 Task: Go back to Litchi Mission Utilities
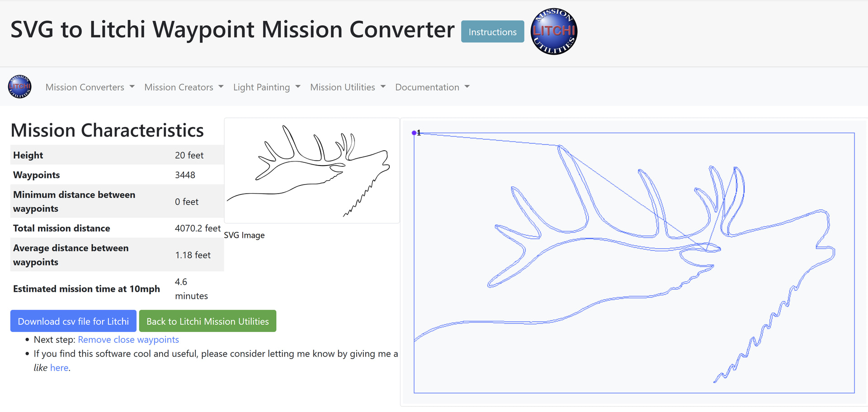[208, 321]
